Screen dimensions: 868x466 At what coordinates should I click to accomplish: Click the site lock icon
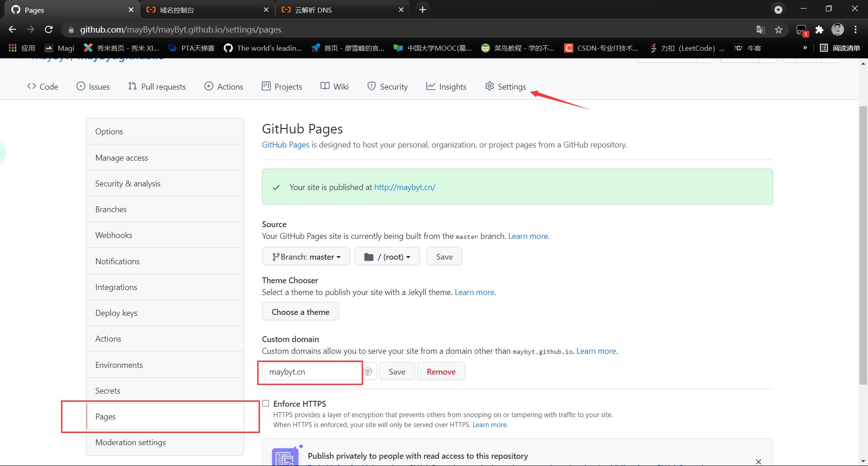71,30
